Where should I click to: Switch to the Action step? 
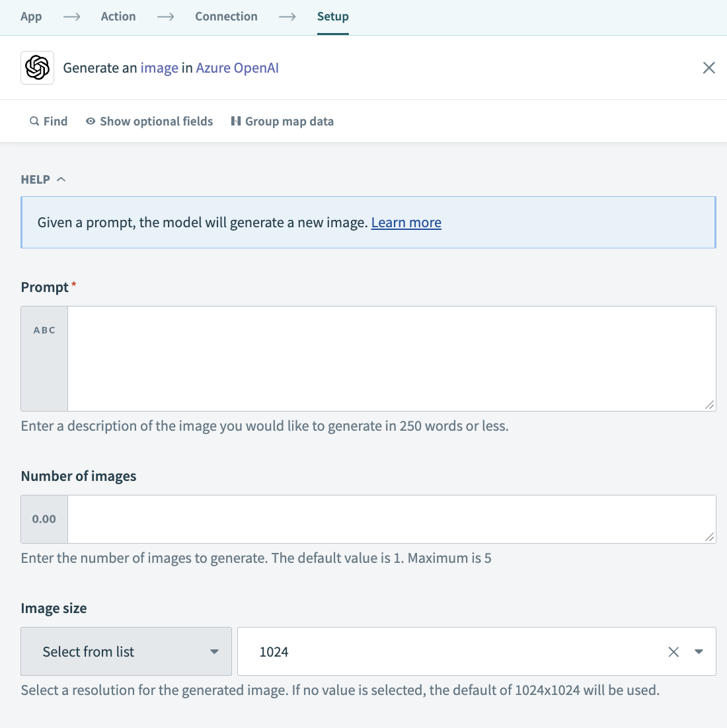pos(118,16)
